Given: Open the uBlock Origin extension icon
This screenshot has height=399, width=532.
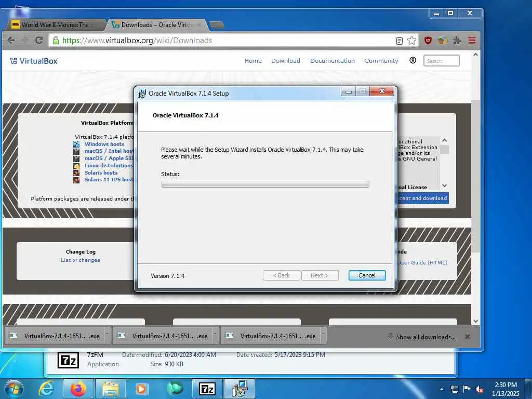Looking at the screenshot, I should coord(428,41).
